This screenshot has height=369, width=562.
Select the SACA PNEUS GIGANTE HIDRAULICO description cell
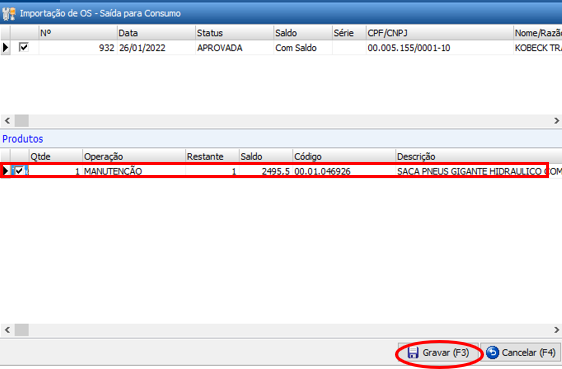pos(479,171)
